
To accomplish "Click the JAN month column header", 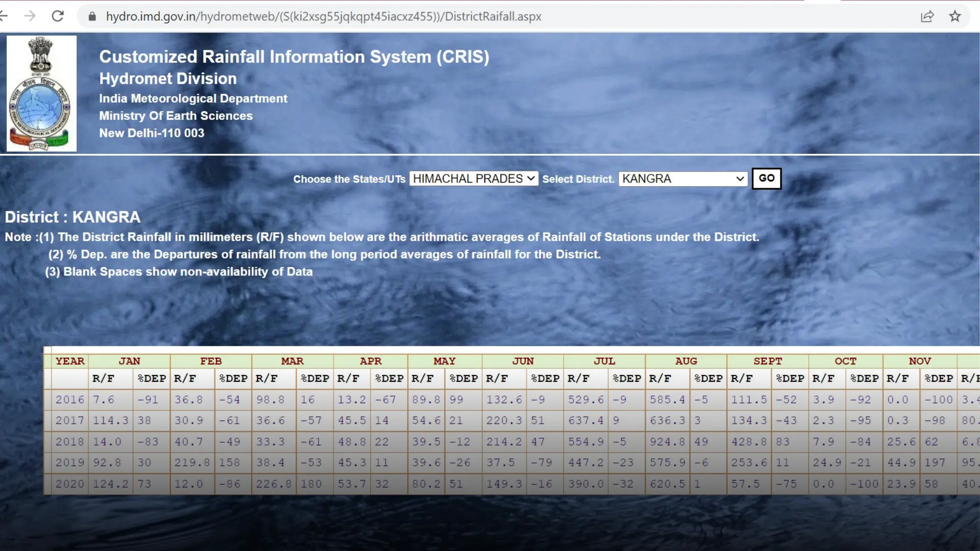I will click(129, 361).
